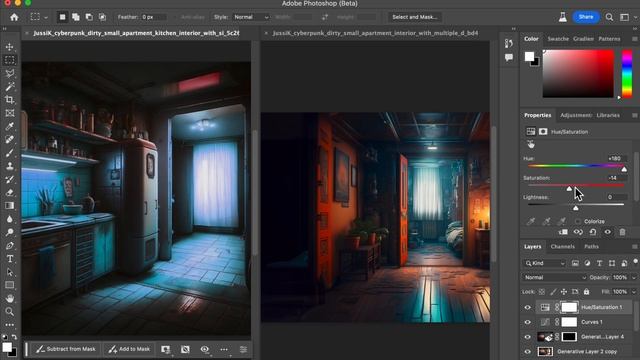Viewport: 640px width, 360px height.
Task: Switch to the Gradients tab
Action: coord(583,39)
